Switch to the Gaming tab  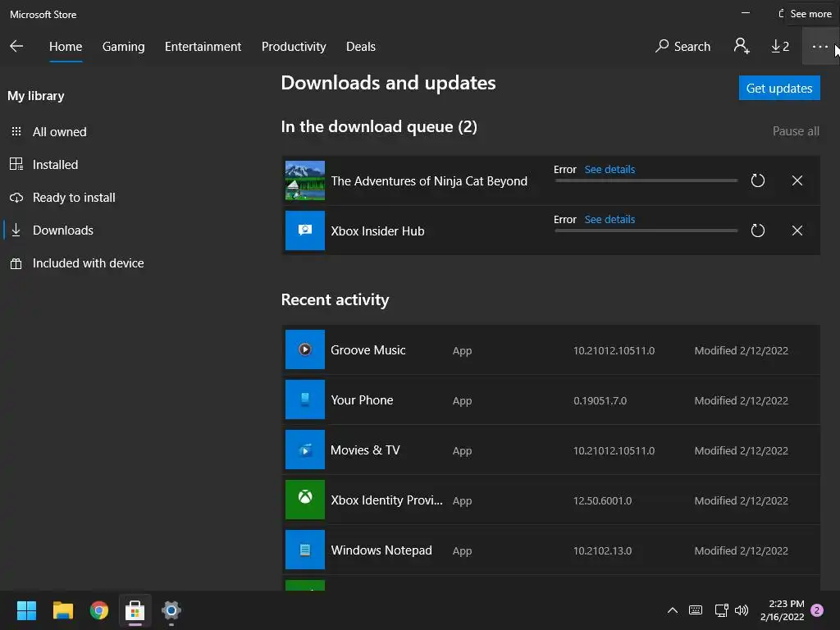point(123,47)
